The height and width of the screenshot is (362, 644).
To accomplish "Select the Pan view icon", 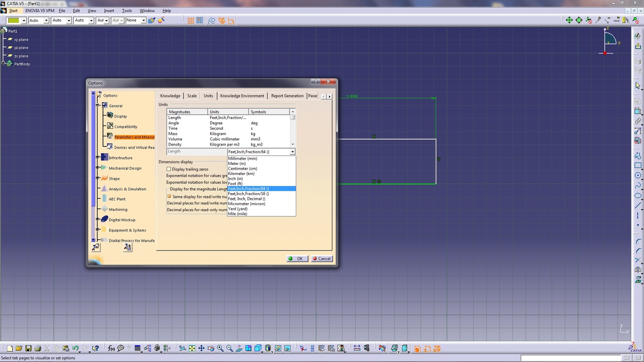I will coord(201,348).
